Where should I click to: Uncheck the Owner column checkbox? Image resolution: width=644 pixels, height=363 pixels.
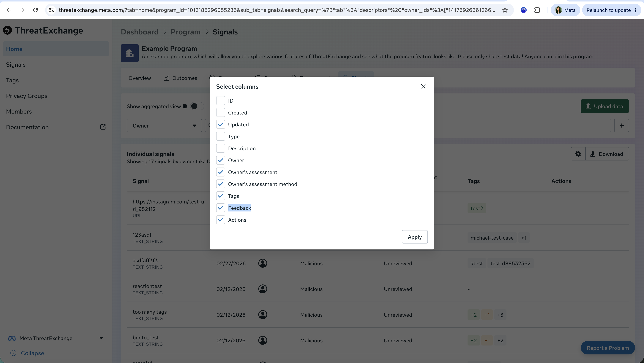[220, 160]
